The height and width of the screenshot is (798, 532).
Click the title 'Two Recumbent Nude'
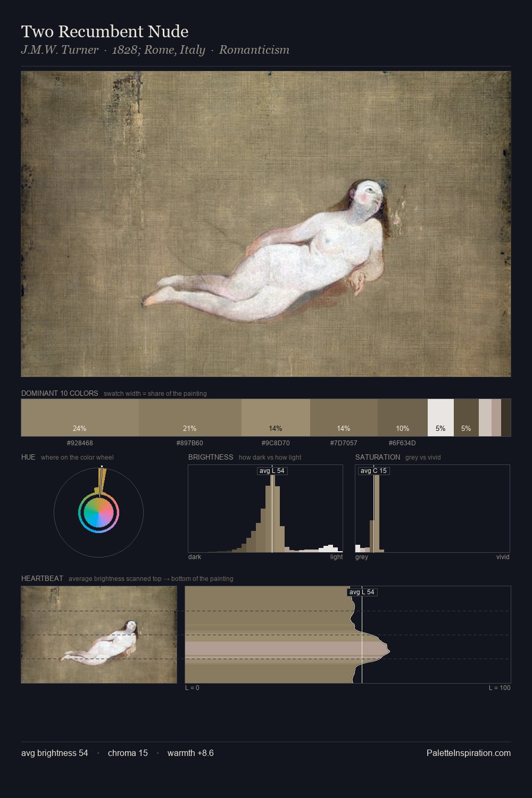click(x=105, y=31)
